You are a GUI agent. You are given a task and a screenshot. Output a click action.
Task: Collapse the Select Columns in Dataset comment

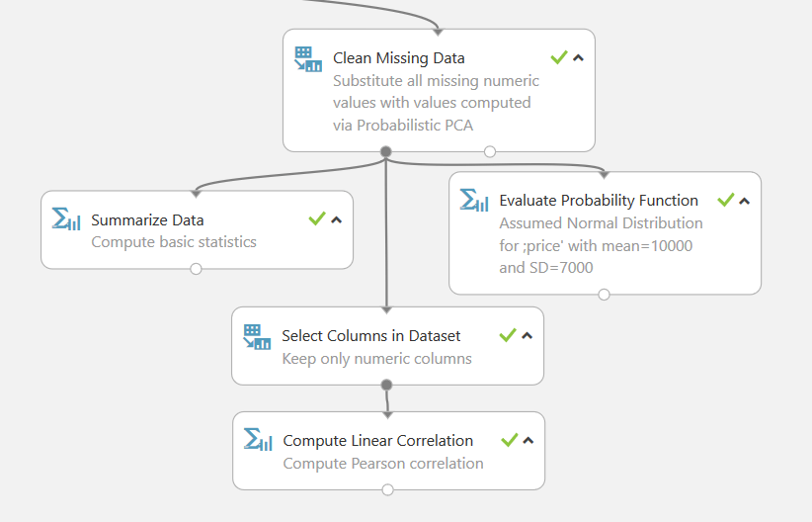pyautogui.click(x=528, y=336)
